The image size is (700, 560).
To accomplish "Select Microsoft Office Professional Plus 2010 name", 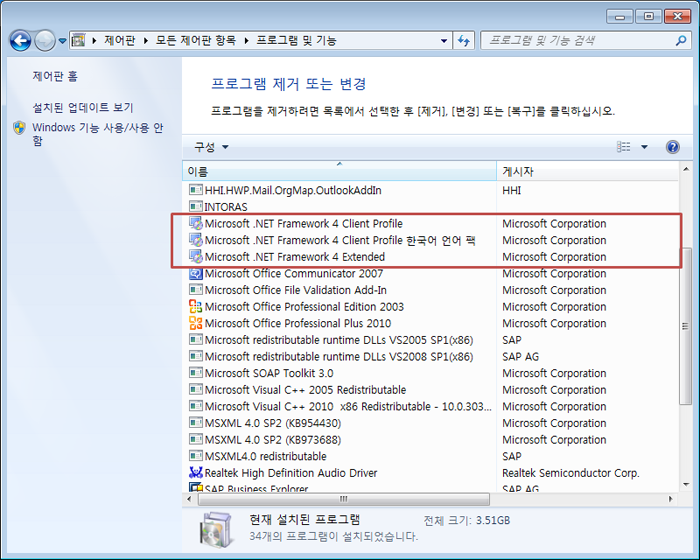I will (298, 323).
